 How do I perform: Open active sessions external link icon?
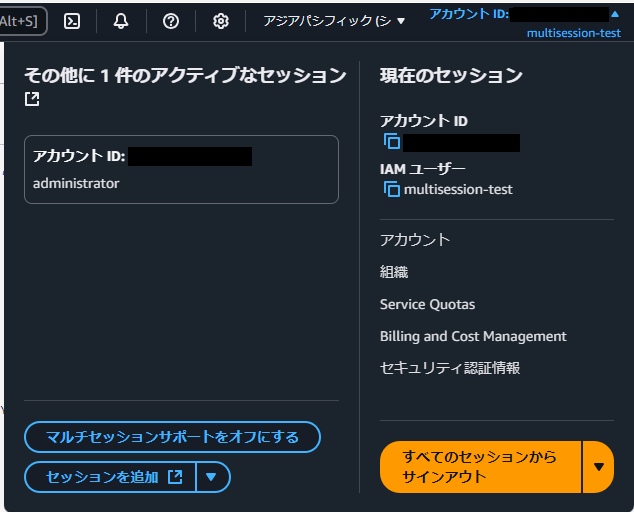(x=32, y=99)
